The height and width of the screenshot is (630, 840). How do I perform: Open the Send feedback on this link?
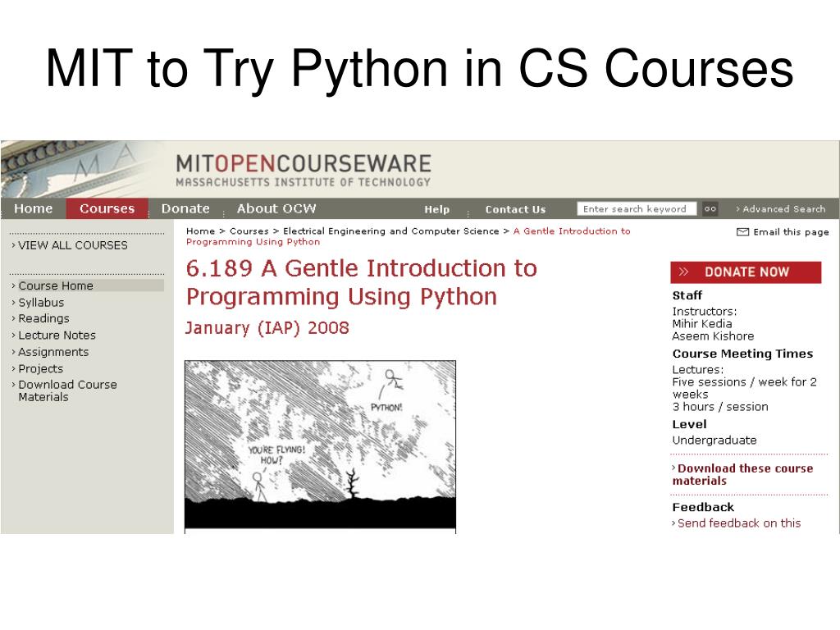click(x=738, y=523)
